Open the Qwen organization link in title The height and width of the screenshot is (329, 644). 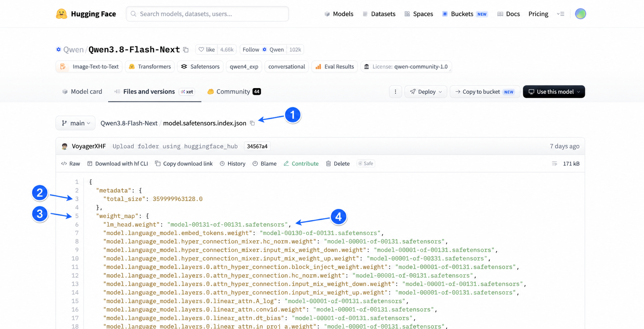[73, 50]
